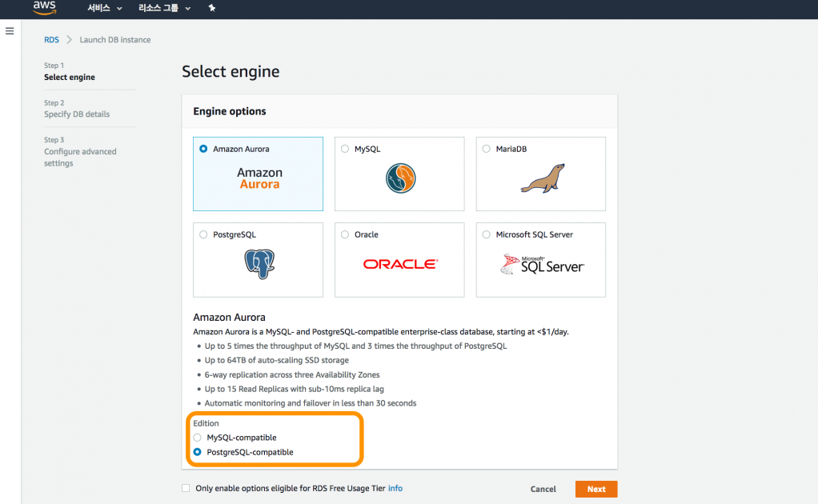
Task: Go to Step 2 Specify DB details
Action: coord(77,114)
